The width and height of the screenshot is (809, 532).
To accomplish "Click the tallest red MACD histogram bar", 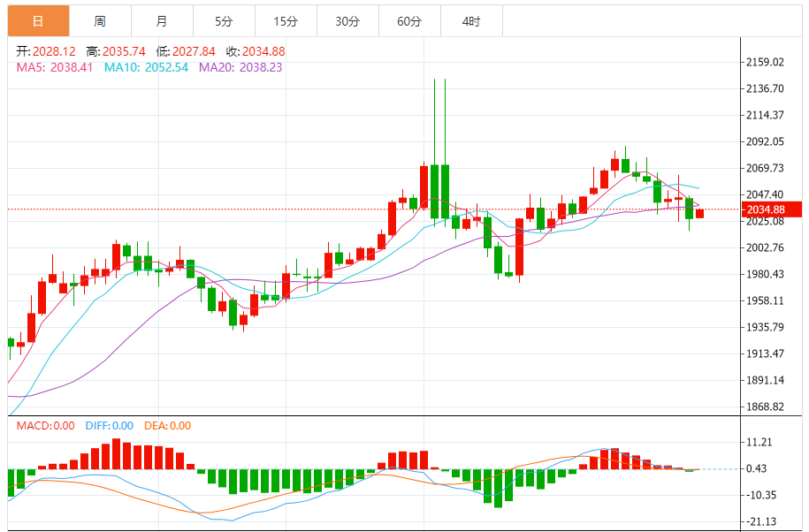I will (x=116, y=453).
